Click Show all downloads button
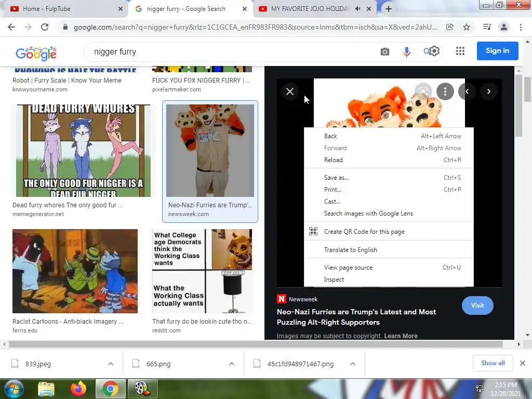 tap(493, 363)
